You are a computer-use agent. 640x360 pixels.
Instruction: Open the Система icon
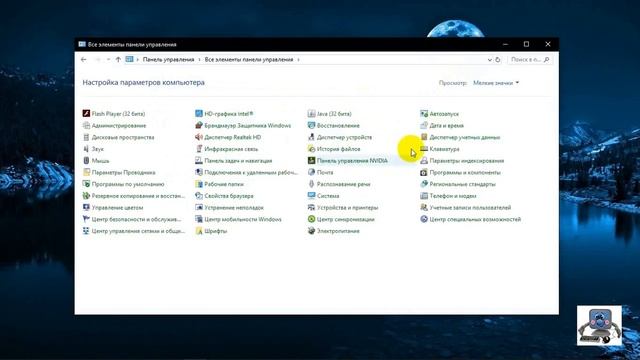click(311, 196)
